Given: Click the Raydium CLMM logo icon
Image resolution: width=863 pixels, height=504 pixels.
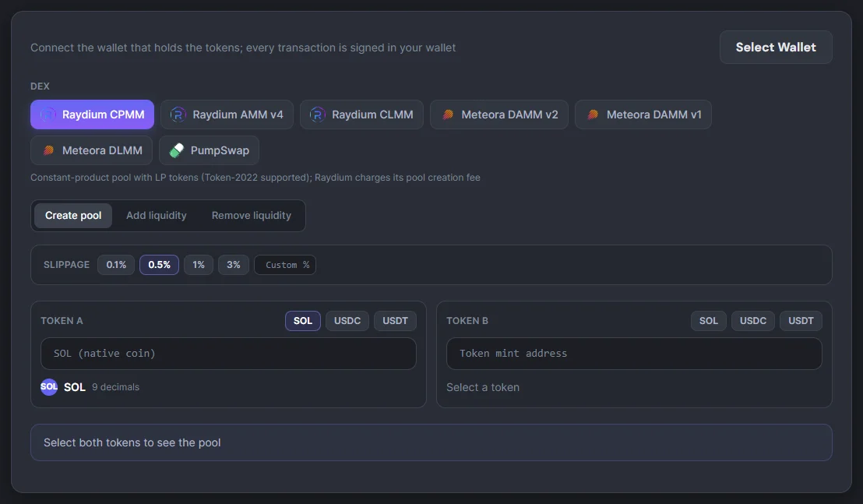Looking at the screenshot, I should 317,115.
